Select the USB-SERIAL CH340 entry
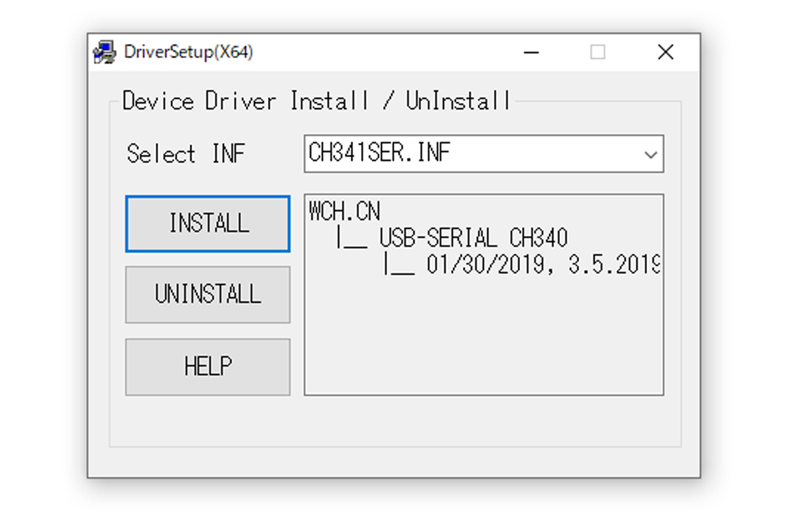Screen dimensions: 798x532 (x=473, y=237)
